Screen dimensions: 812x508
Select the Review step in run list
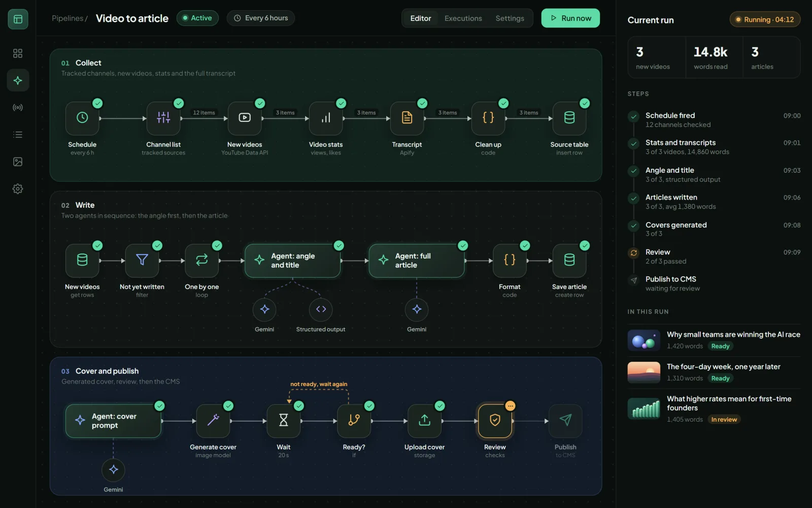pyautogui.click(x=714, y=257)
